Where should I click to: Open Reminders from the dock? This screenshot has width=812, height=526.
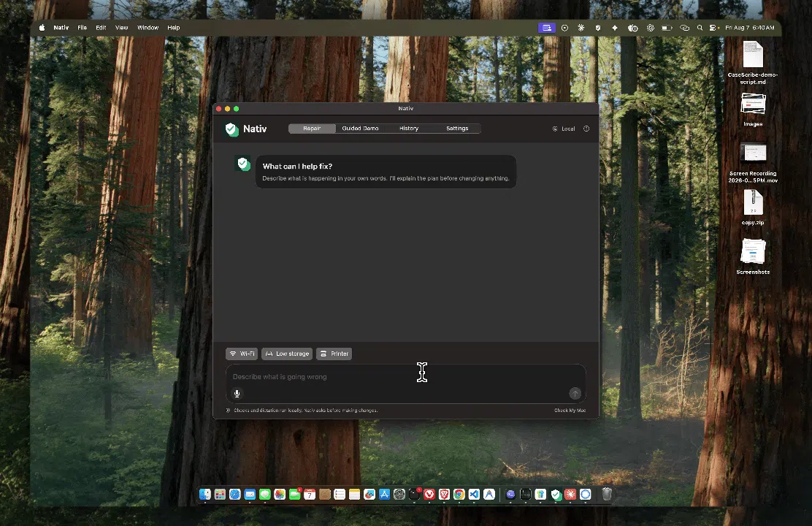coord(340,495)
